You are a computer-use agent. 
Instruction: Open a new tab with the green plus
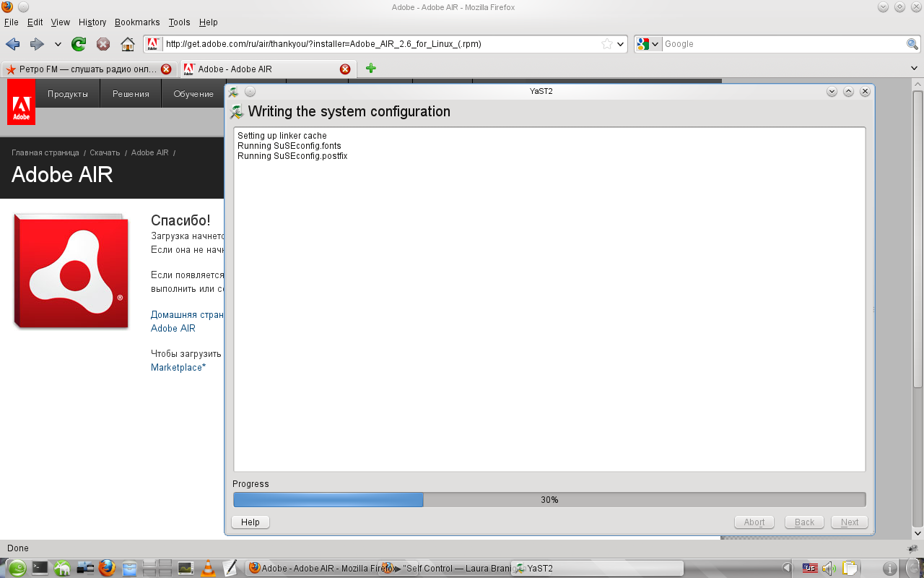pyautogui.click(x=371, y=69)
